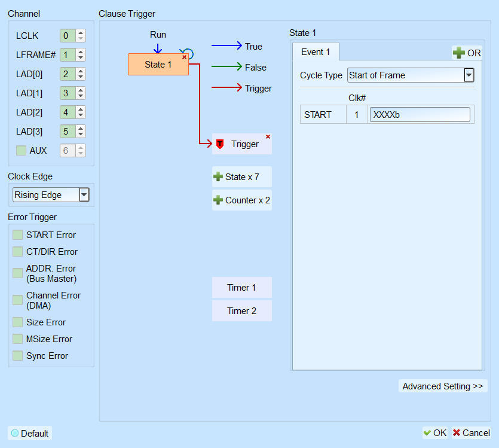Viewport: 499px width, 448px height.
Task: Remove State 1 with its red X
Action: [x=184, y=57]
